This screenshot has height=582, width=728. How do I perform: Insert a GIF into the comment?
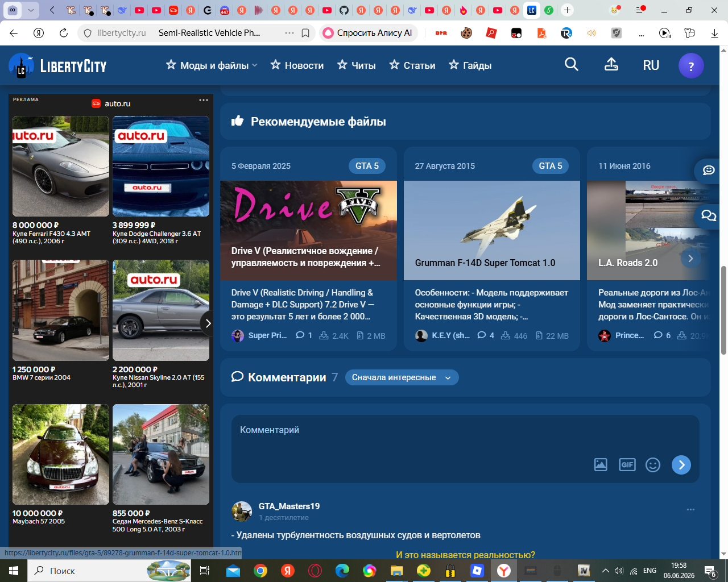click(x=627, y=465)
